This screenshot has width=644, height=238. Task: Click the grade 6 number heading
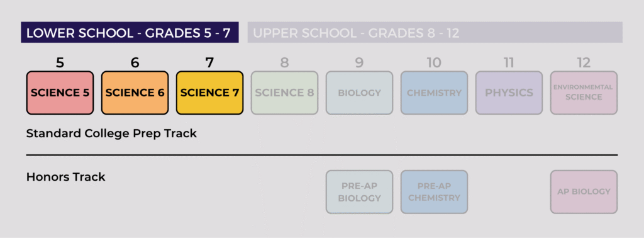point(135,63)
